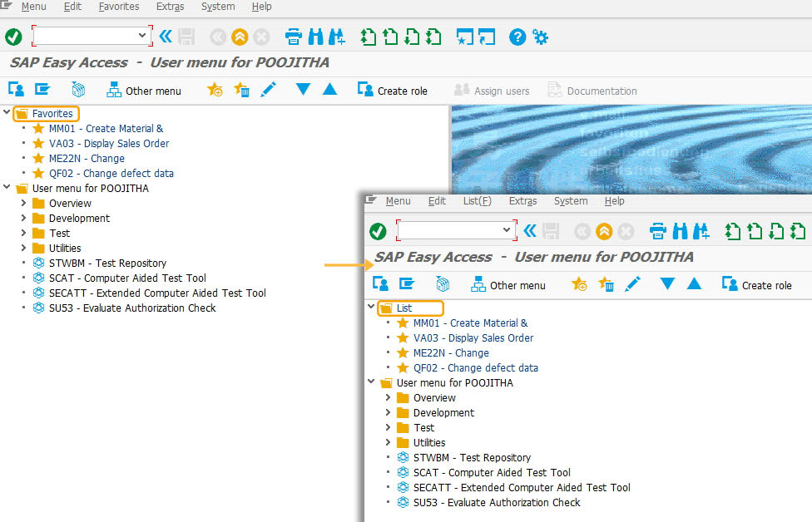Go to previous page in back window toolbar
This screenshot has height=522, width=812.
pyautogui.click(x=390, y=37)
